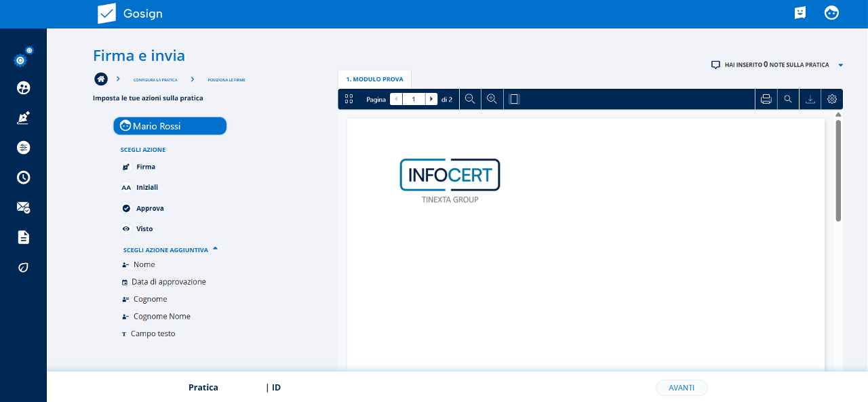The width and height of the screenshot is (868, 402).
Task: Select the Approva action
Action: pos(149,208)
